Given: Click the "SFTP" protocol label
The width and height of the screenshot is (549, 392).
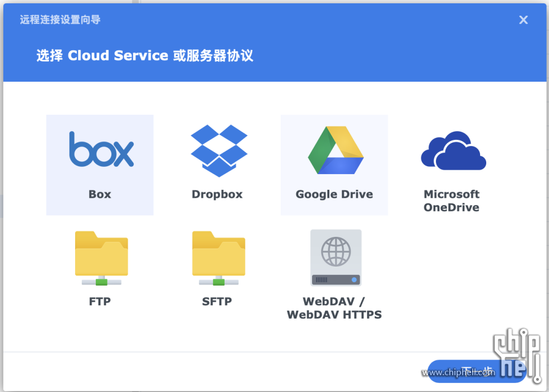Looking at the screenshot, I should [x=217, y=301].
